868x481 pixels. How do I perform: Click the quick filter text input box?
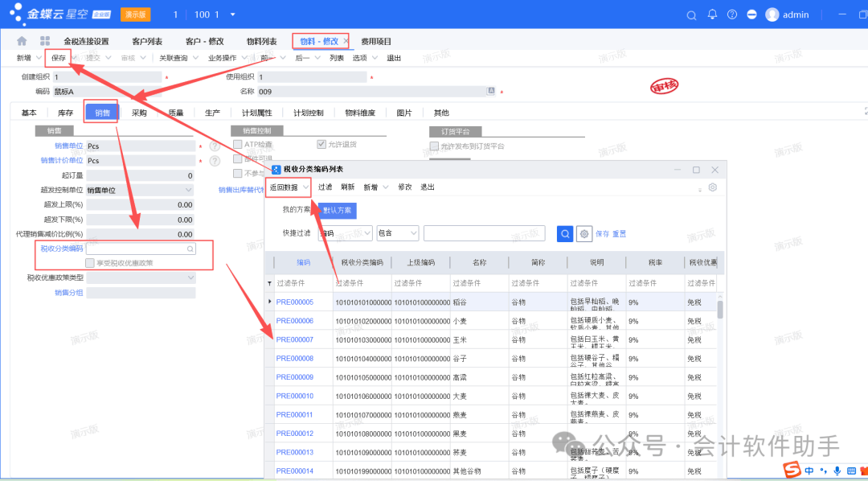[x=484, y=233]
